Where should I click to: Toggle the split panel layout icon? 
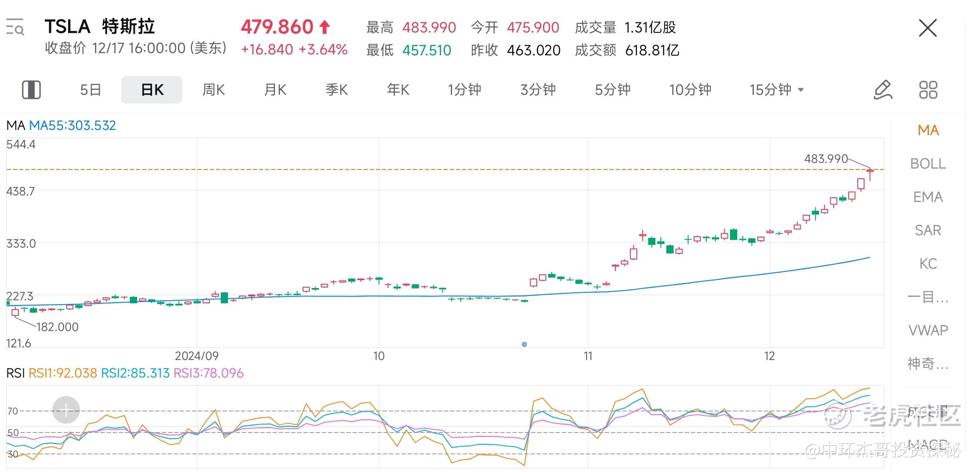31,90
